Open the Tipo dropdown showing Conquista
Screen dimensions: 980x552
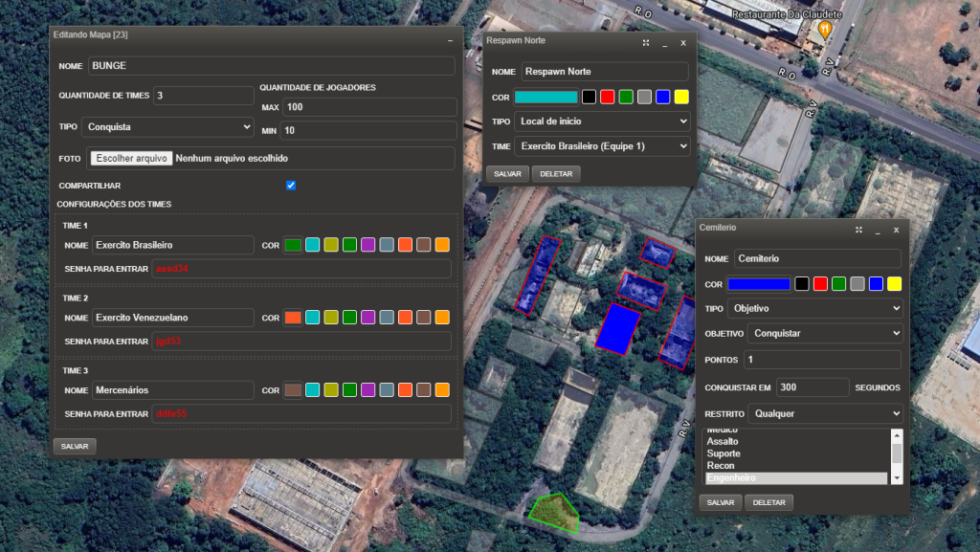[x=167, y=126]
